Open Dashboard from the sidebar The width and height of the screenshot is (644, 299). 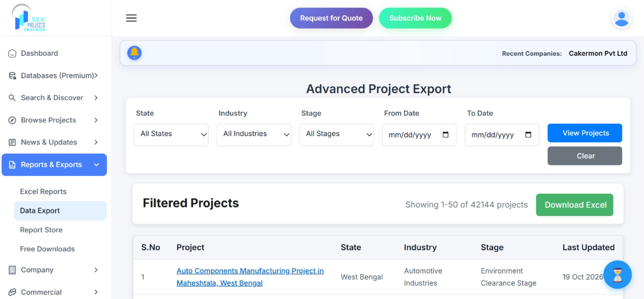click(40, 53)
